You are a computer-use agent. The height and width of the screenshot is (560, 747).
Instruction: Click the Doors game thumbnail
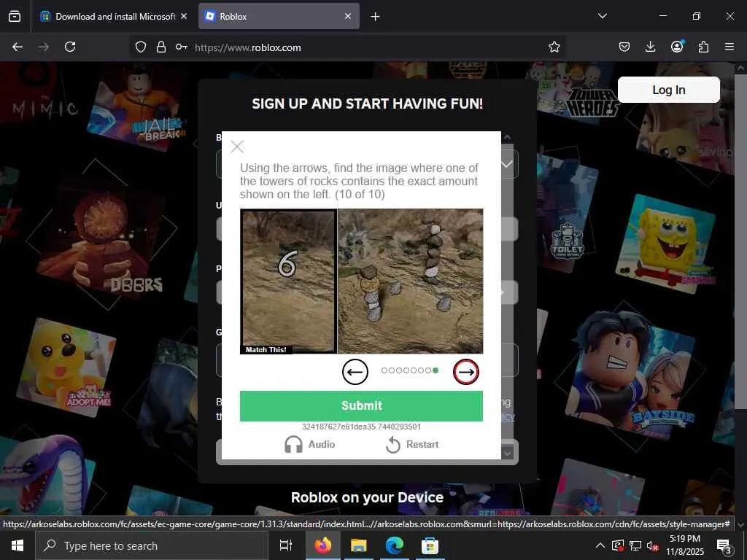[x=102, y=234]
